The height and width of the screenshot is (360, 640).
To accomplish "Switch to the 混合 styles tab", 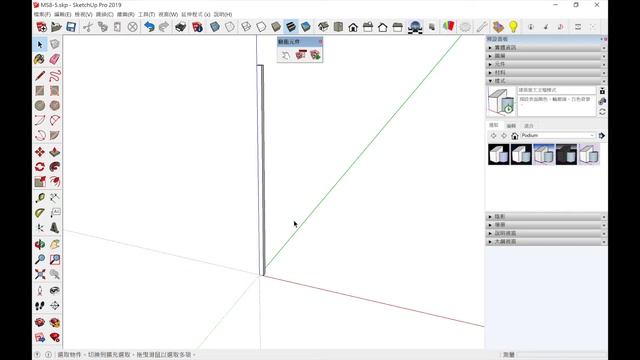I will coord(529,125).
